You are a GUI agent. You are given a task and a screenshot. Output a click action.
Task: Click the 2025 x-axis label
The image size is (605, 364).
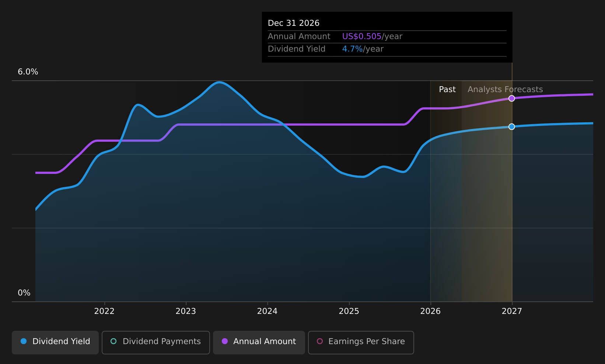pos(349,311)
